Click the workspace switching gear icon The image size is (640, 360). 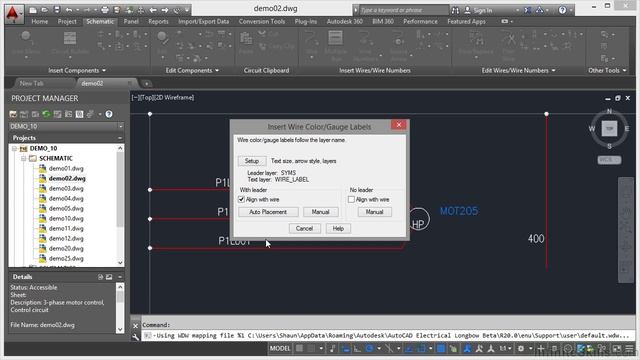click(x=521, y=349)
